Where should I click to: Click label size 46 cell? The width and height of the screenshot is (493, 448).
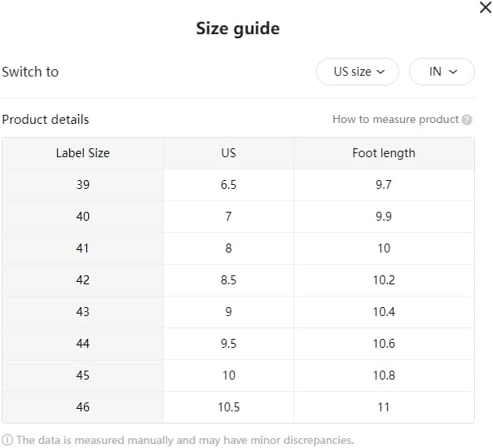[x=82, y=407]
